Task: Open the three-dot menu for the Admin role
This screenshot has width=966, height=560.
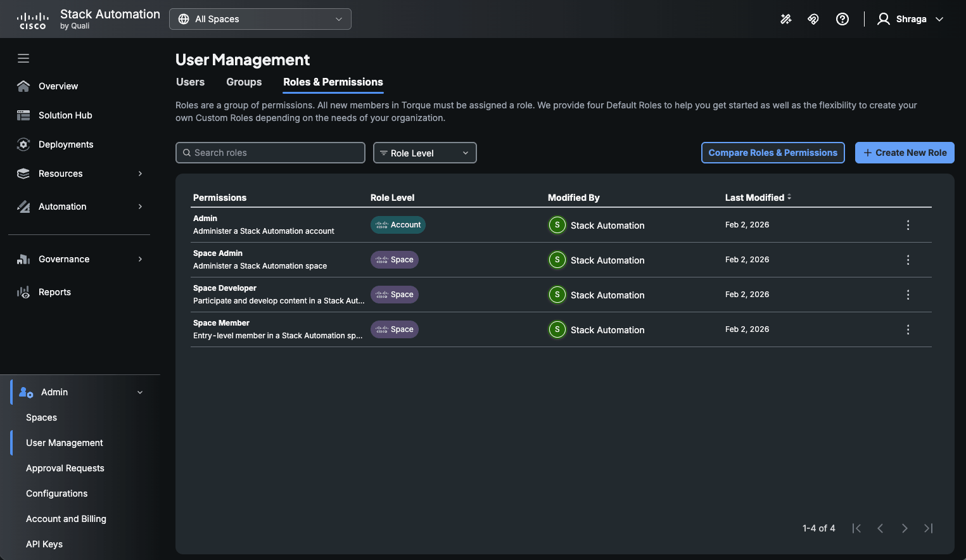Action: pos(908,225)
